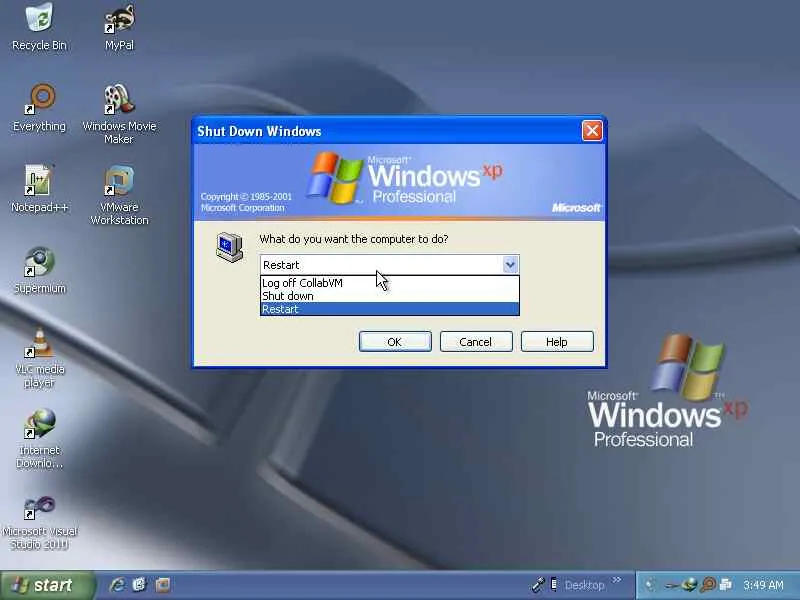Image resolution: width=800 pixels, height=600 pixels.
Task: Open Help for the shutdown dialog
Action: [557, 341]
